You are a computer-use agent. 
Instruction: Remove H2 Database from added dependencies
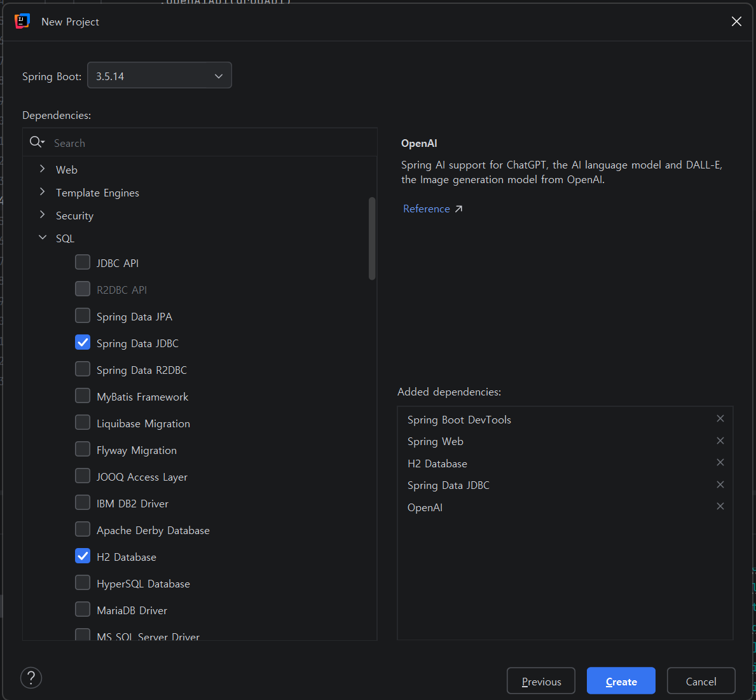720,462
